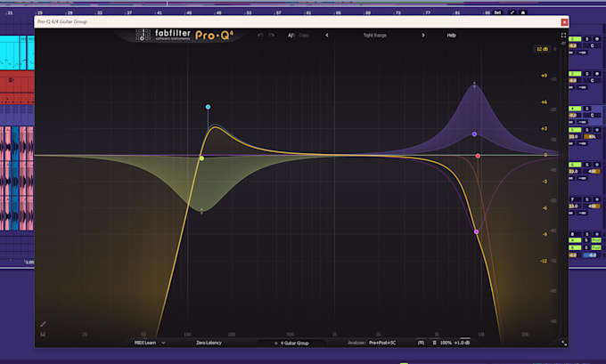Open the Analyzer Pre+Post+SC settings
Screen dimensions: 606x364
(382, 343)
